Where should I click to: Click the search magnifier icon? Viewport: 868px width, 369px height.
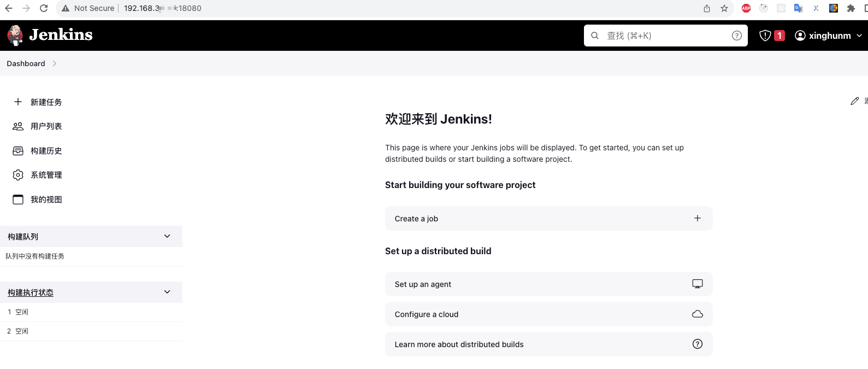pos(595,36)
